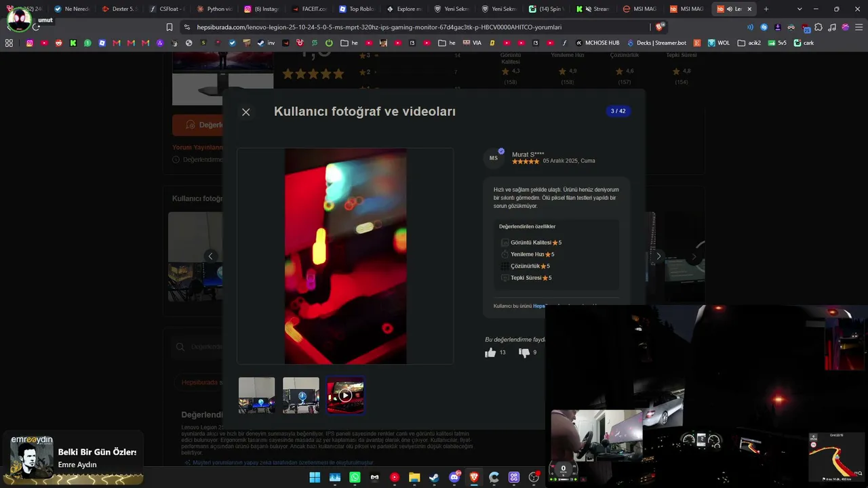Open File Explorer from the taskbar
This screenshot has height=488, width=868.
[414, 477]
